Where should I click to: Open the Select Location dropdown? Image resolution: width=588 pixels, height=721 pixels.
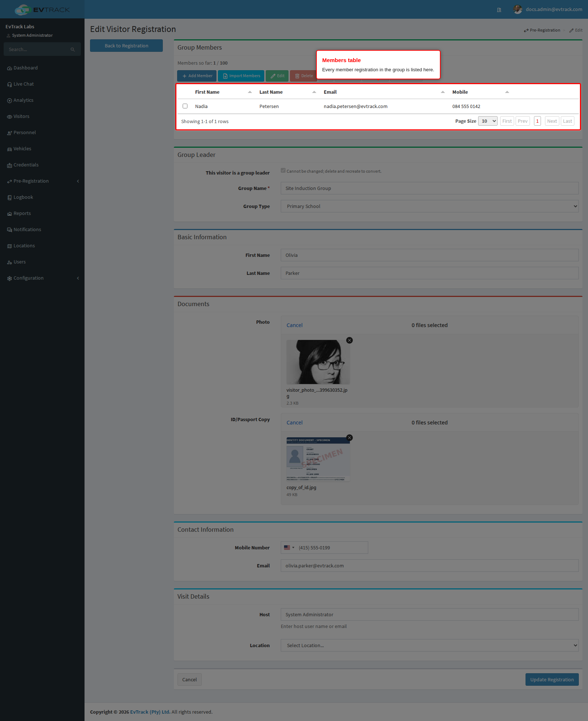coord(430,645)
